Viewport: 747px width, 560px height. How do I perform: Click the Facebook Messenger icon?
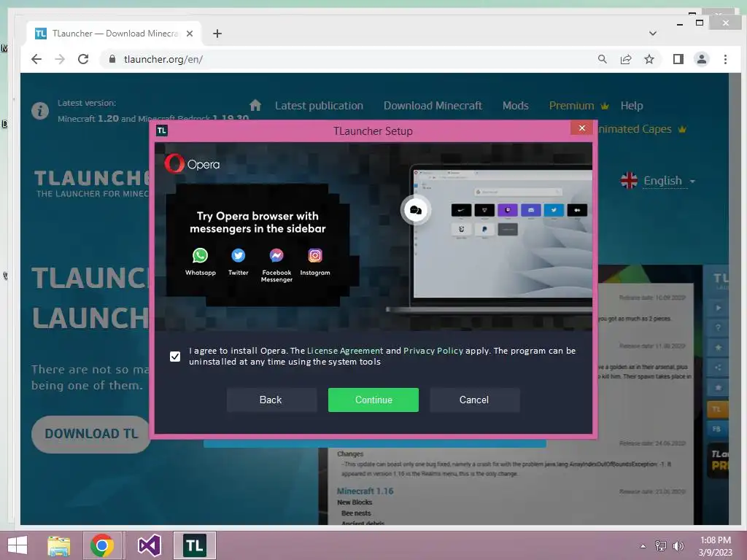[x=276, y=256]
